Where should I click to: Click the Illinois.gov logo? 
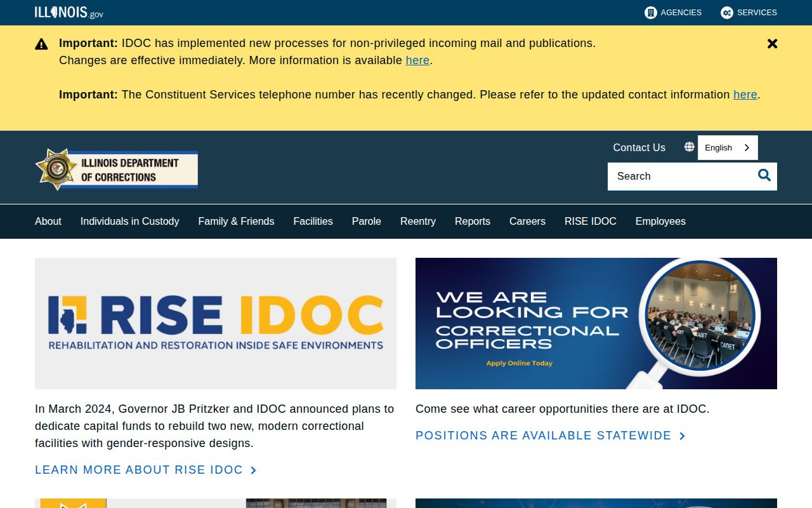(69, 13)
